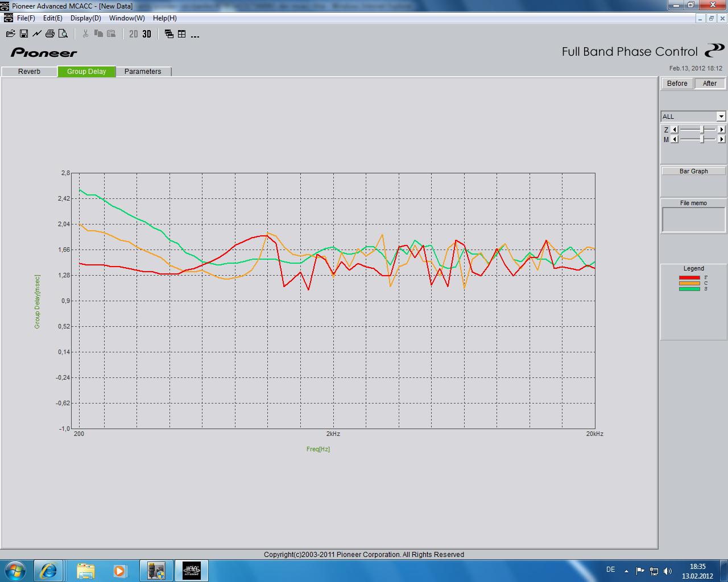This screenshot has width=728, height=582.
Task: Open file with the folder toolbar icon
Action: (x=10, y=34)
